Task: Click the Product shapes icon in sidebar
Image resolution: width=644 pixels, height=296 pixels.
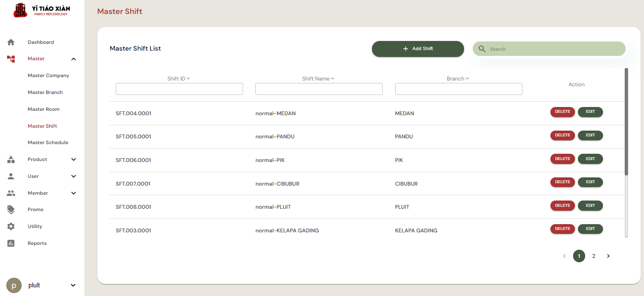Action: tap(11, 160)
